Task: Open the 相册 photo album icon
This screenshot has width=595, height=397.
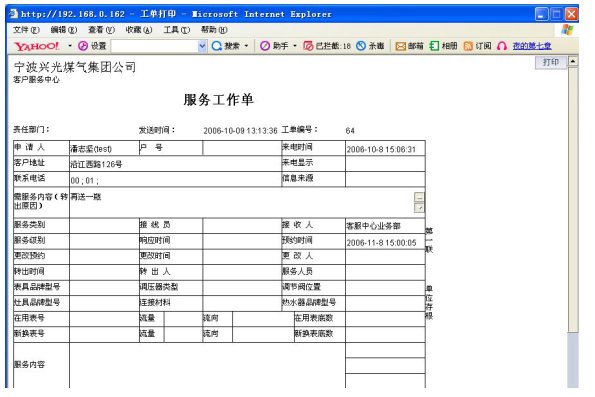Action: (434, 46)
